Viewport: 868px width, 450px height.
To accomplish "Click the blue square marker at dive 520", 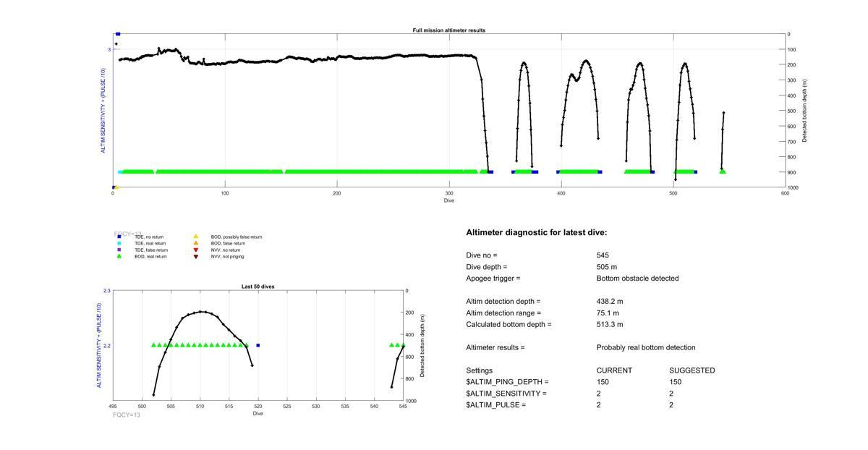I will click(258, 345).
